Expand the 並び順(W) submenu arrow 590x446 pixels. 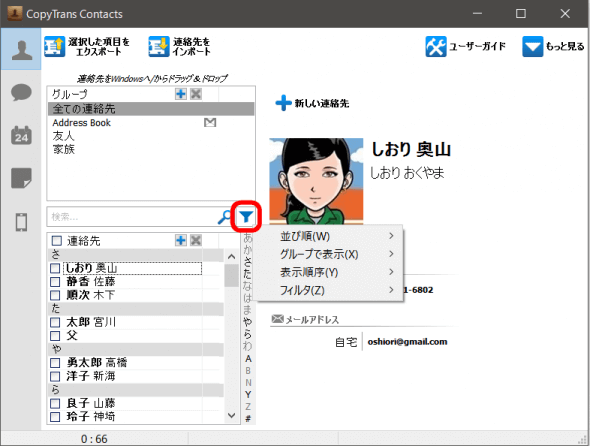(391, 236)
